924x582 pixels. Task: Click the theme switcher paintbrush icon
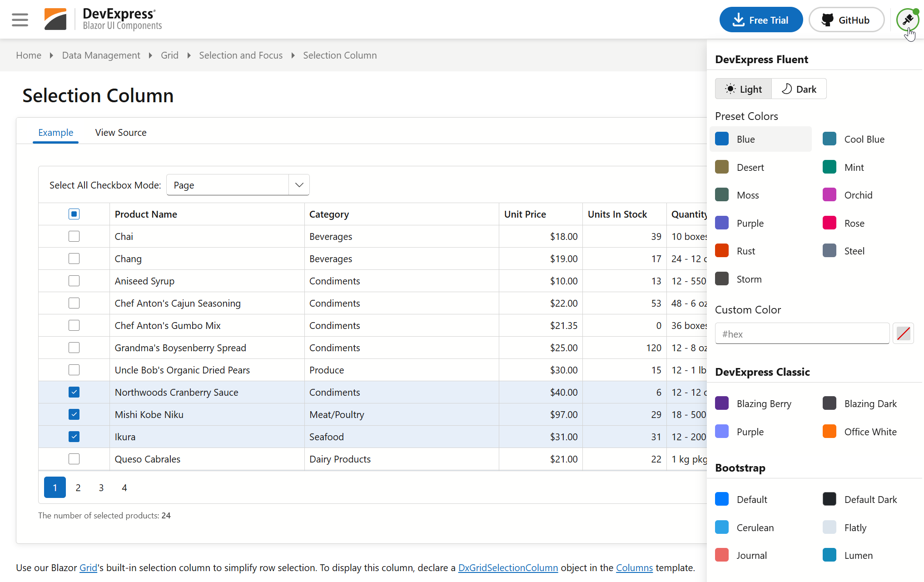[907, 20]
